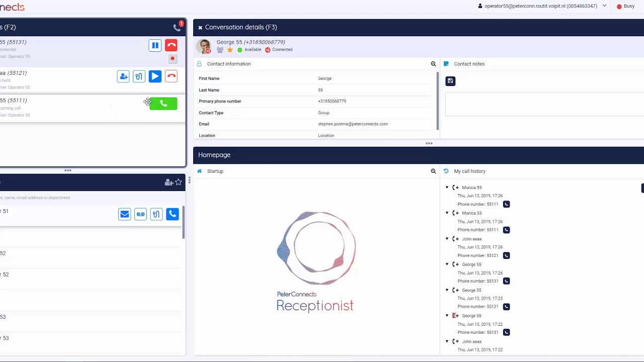Click the Contact Type value Group
Viewport: 644px width, 362px height.
click(x=324, y=113)
